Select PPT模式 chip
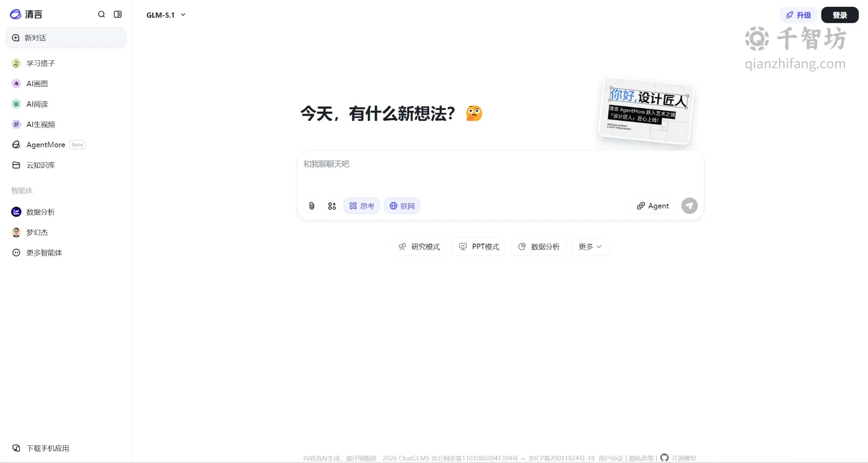This screenshot has width=868, height=463. coord(479,247)
